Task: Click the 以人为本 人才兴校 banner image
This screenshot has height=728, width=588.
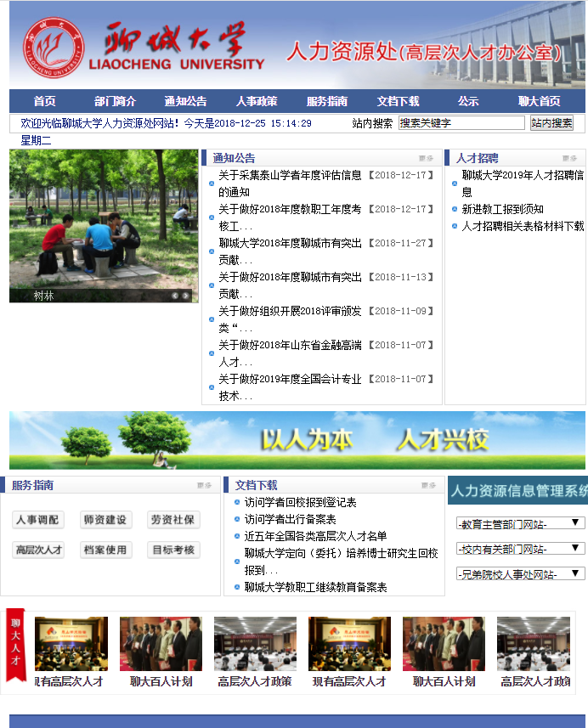Action: click(297, 440)
